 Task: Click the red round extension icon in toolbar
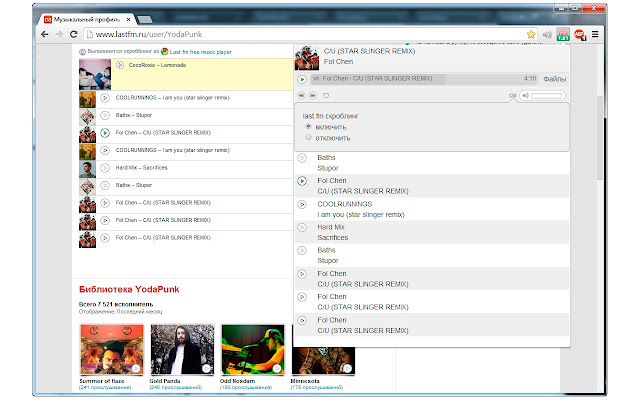[x=579, y=35]
